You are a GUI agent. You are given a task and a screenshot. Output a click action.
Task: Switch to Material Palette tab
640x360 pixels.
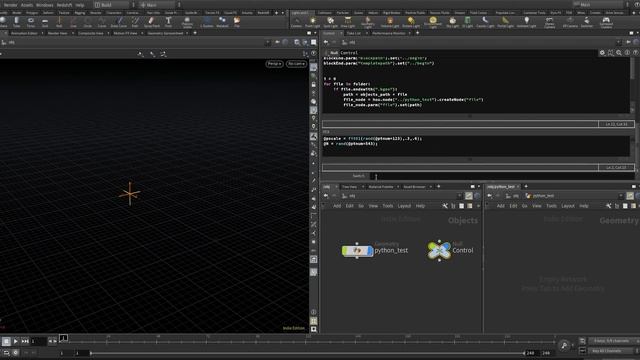(x=381, y=187)
